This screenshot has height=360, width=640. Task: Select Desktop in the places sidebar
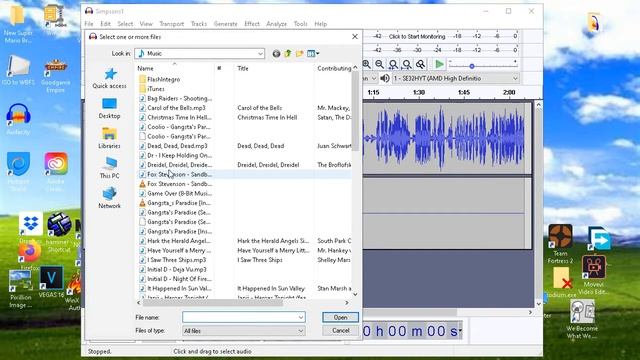[109, 108]
